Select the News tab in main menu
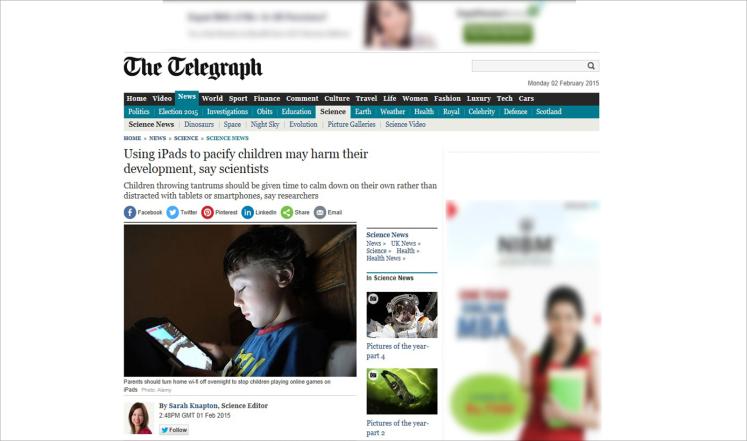This screenshot has height=441, width=747. [187, 97]
